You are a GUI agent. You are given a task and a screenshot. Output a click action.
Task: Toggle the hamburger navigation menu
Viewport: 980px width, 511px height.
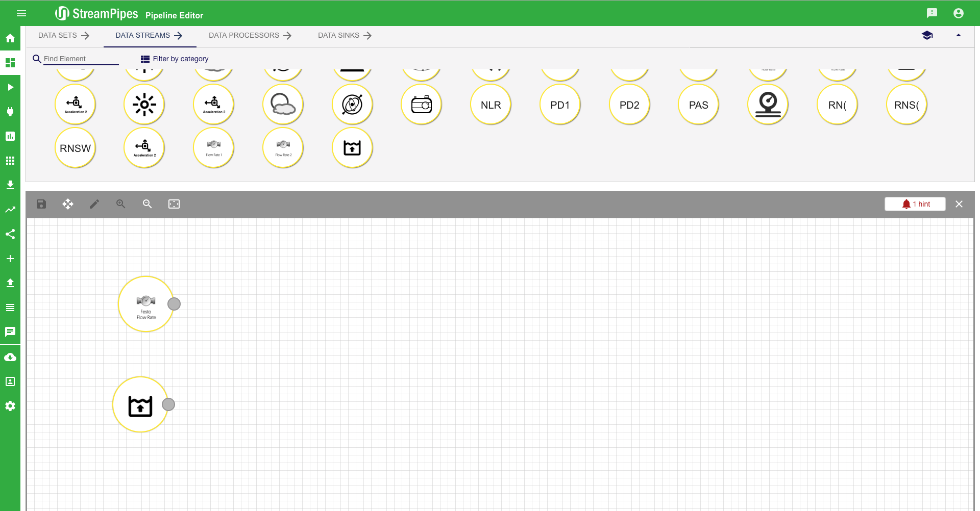pyautogui.click(x=21, y=13)
